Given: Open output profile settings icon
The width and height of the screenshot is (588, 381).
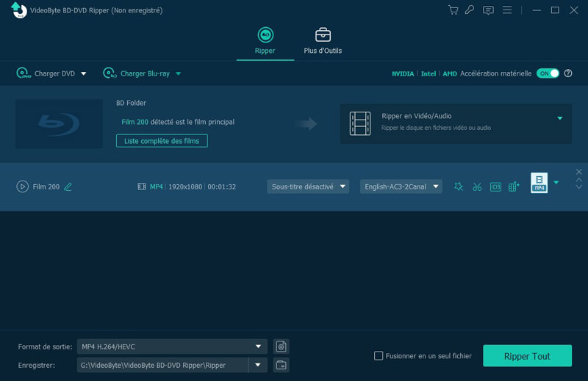Looking at the screenshot, I should [282, 346].
